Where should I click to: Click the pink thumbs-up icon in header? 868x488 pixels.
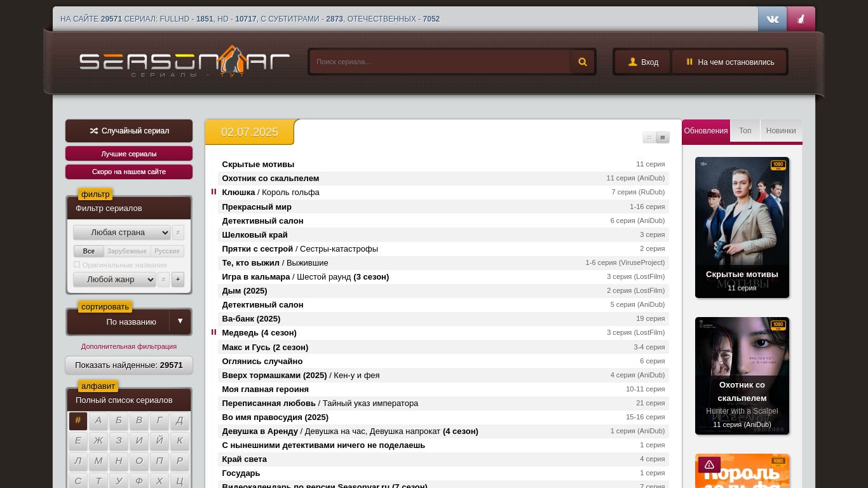[801, 19]
